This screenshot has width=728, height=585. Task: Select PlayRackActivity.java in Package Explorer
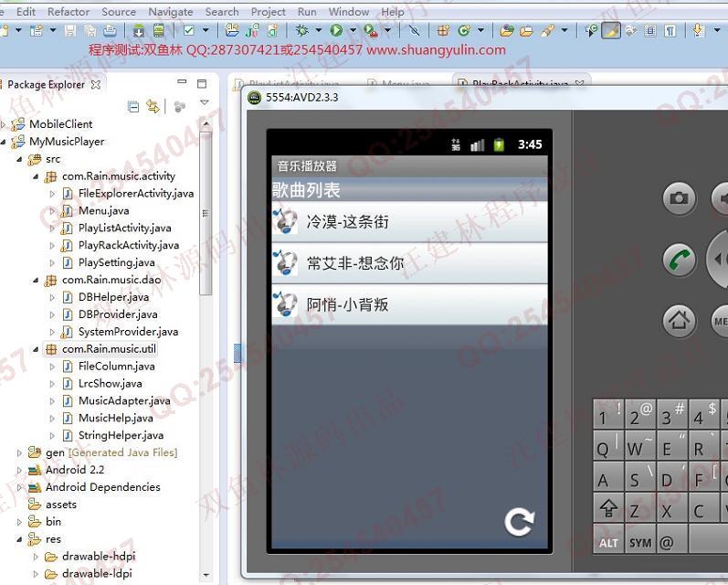click(128, 245)
